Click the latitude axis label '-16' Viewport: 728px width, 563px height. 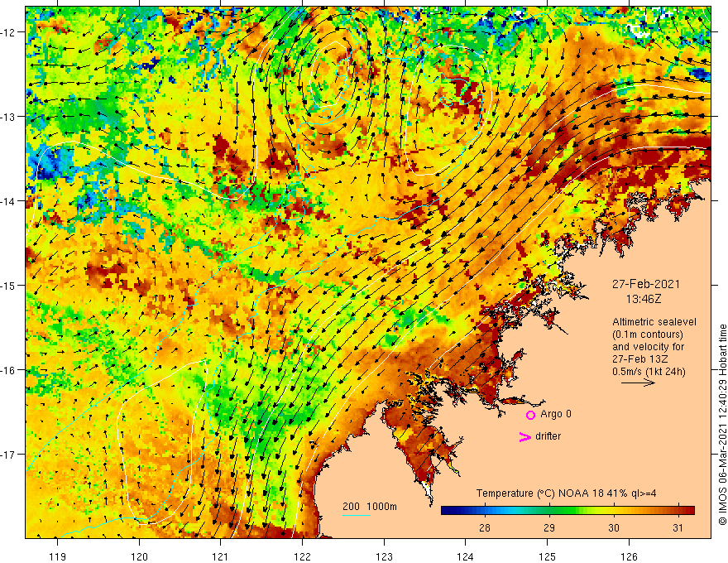[x=8, y=370]
